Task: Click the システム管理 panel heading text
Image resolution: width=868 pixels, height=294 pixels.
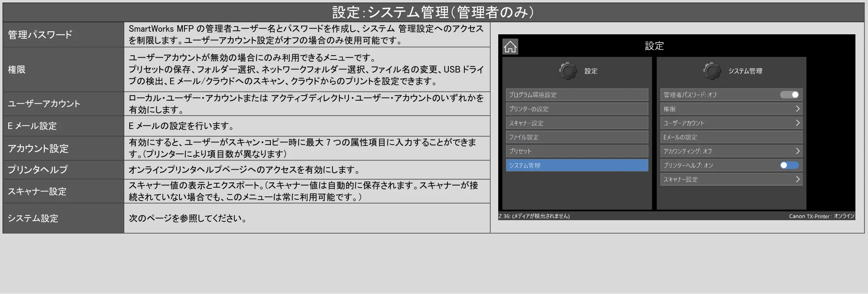Action: click(x=745, y=71)
